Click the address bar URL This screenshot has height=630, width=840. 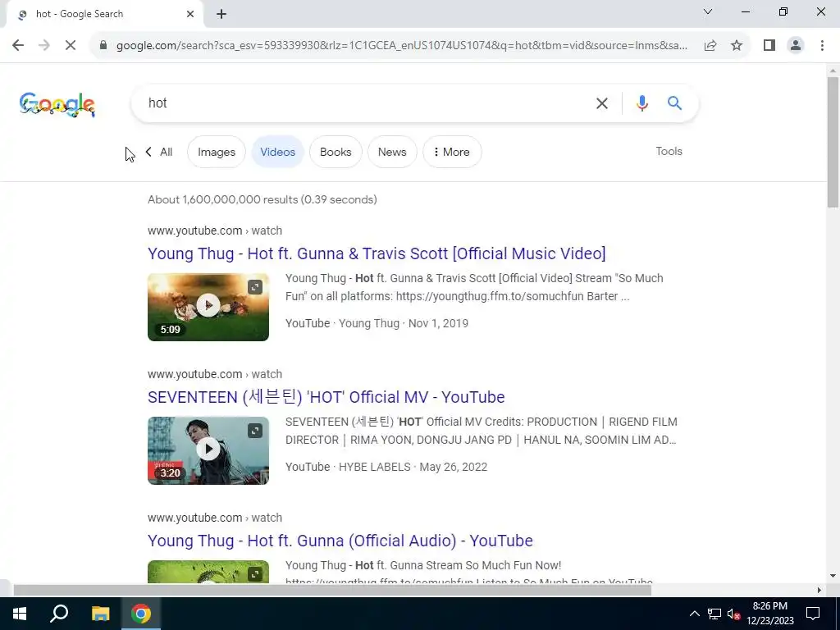point(402,46)
